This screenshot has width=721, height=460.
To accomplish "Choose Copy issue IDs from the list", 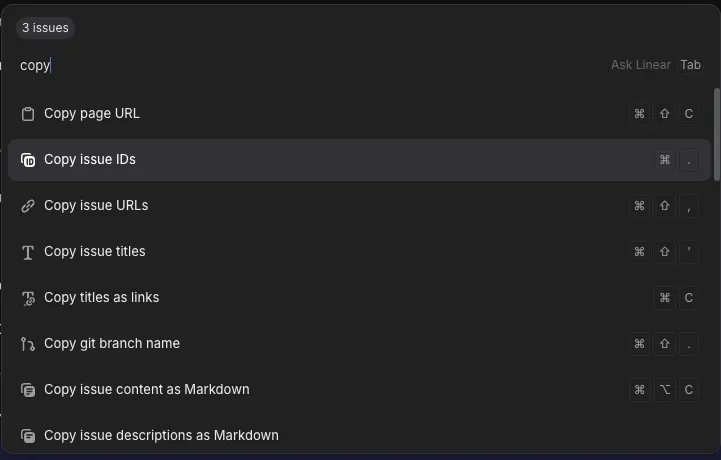I will pos(360,160).
